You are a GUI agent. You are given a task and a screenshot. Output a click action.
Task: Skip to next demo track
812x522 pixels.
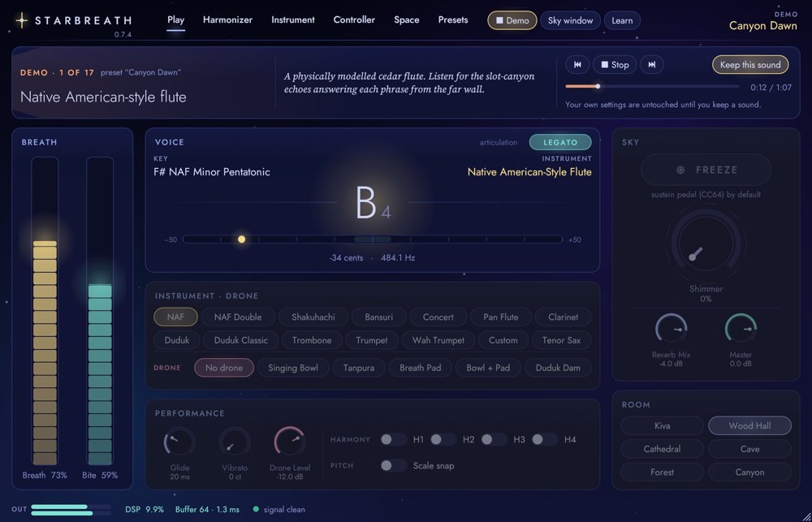click(x=652, y=65)
